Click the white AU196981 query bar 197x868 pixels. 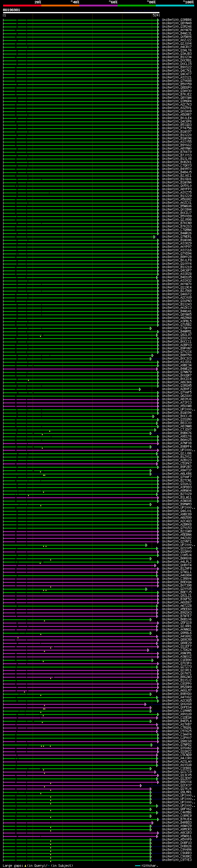(81, 13)
